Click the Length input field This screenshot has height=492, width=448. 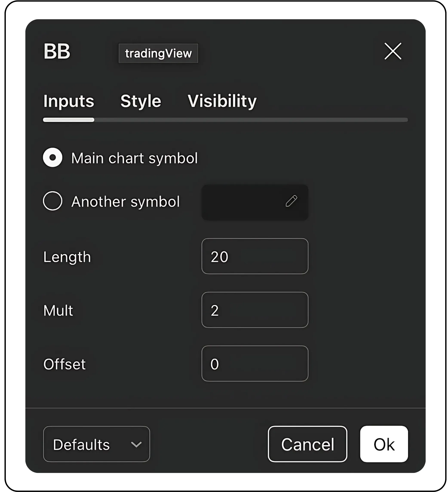pyautogui.click(x=255, y=256)
